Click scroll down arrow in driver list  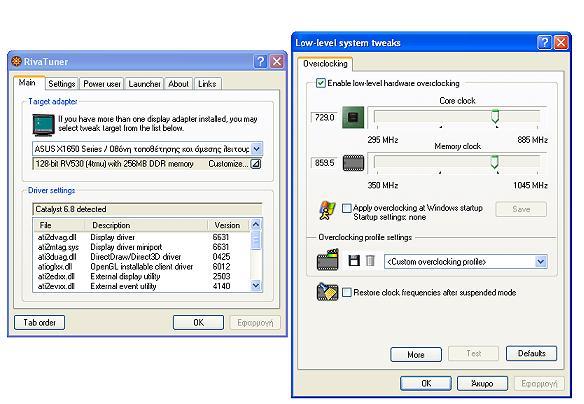(256, 286)
